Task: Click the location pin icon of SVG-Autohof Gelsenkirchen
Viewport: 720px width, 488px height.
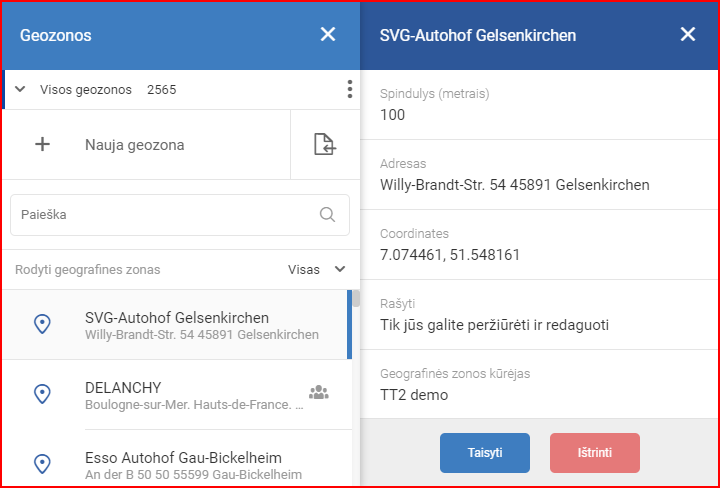Action: [42, 324]
